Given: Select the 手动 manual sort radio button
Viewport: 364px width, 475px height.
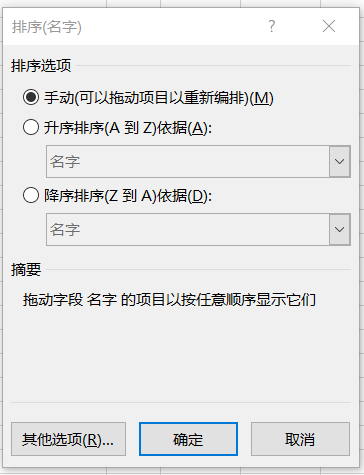Looking at the screenshot, I should [31, 97].
